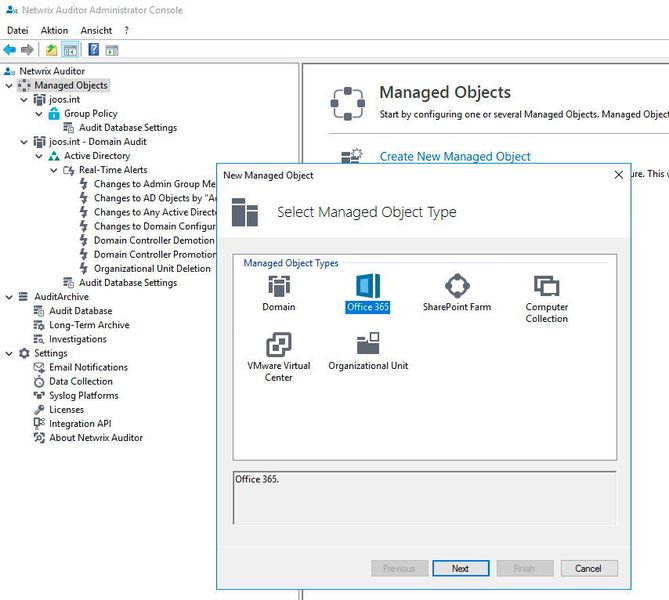The width and height of the screenshot is (669, 600).
Task: Select the VMware Virtual Center object type
Action: tap(279, 357)
